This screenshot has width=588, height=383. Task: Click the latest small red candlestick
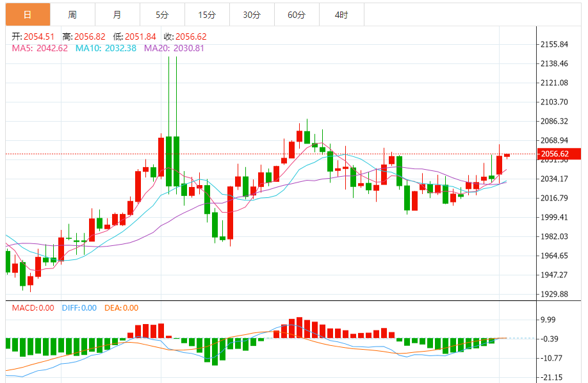(x=507, y=155)
